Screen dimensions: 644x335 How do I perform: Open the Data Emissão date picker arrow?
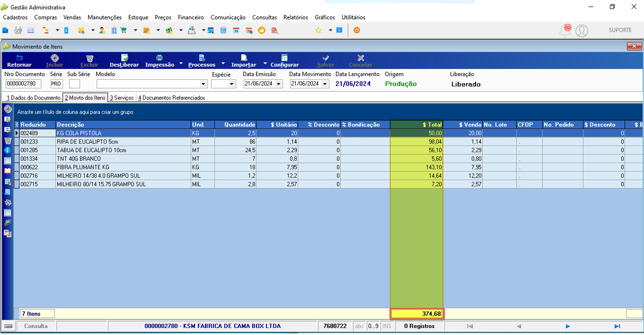[x=278, y=84]
